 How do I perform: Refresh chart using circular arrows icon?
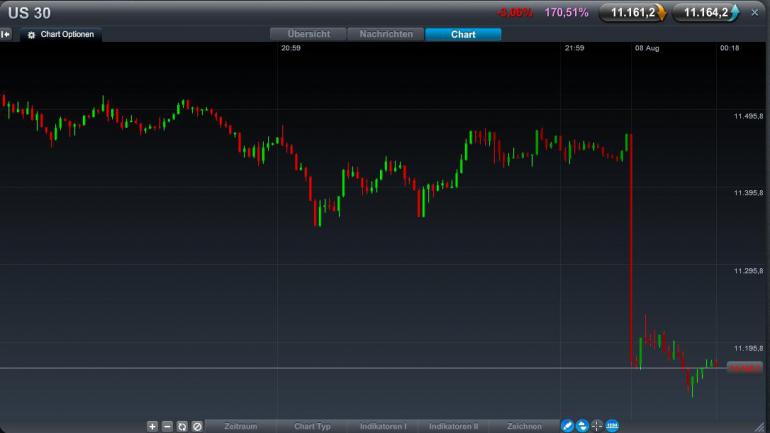(x=182, y=426)
